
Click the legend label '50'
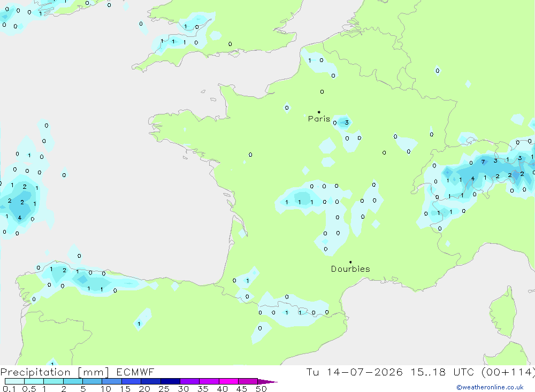pos(262,389)
